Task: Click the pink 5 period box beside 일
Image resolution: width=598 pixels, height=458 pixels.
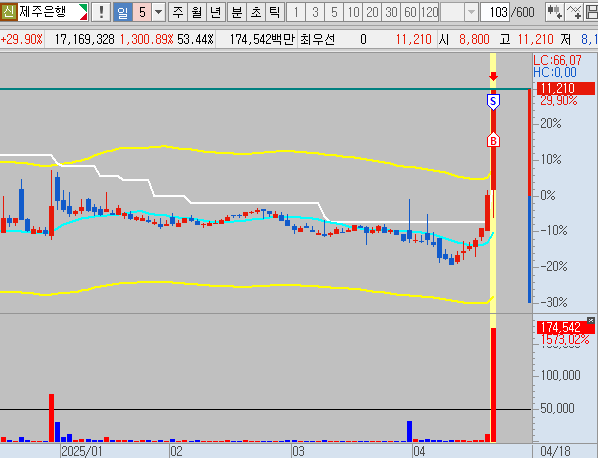Action: pyautogui.click(x=142, y=12)
